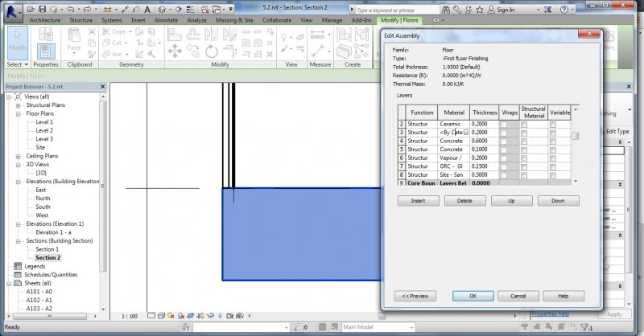Viewport: 644px width, 336px height.
Task: Toggle Structural Material checkbox for row 3
Action: coord(524,133)
